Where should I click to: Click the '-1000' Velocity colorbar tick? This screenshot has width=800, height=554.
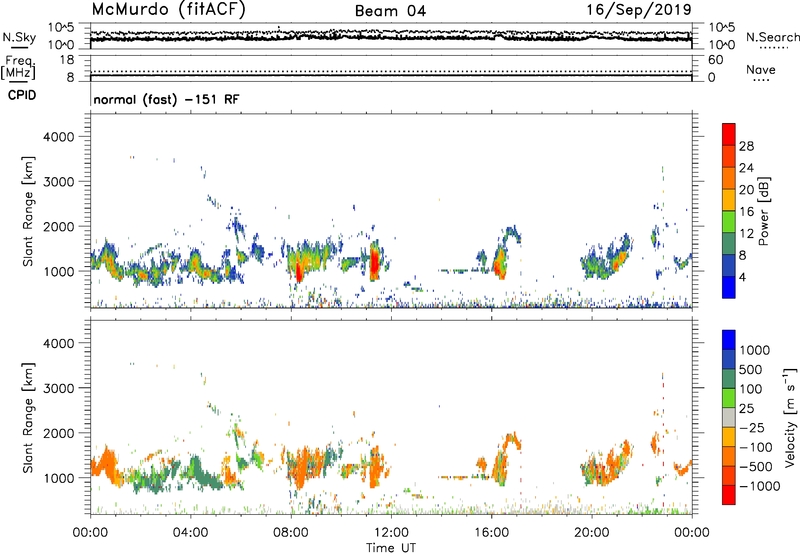pyautogui.click(x=760, y=486)
